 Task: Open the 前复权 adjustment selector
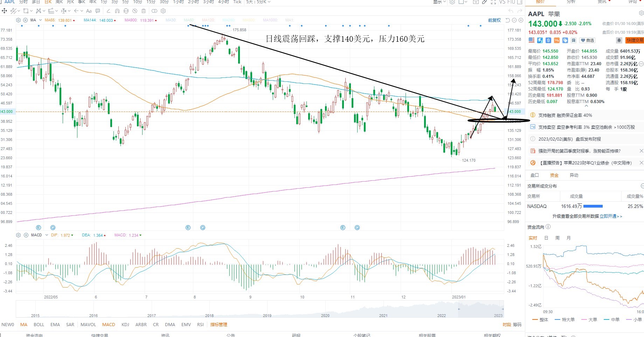pos(494,20)
